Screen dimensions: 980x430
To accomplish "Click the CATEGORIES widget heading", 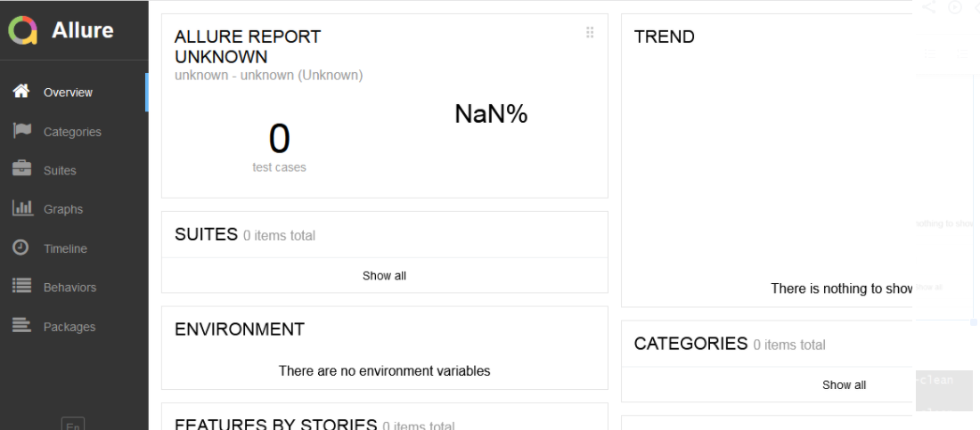I will tap(690, 343).
